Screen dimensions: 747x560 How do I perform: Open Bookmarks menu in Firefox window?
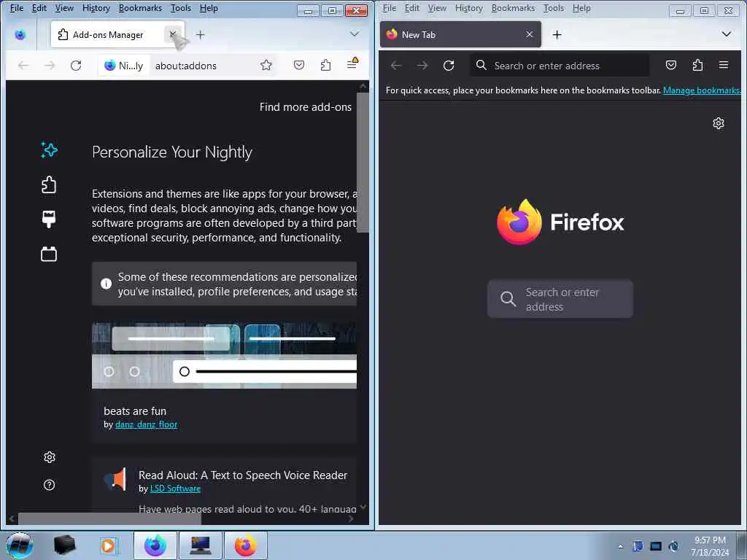pyautogui.click(x=513, y=8)
